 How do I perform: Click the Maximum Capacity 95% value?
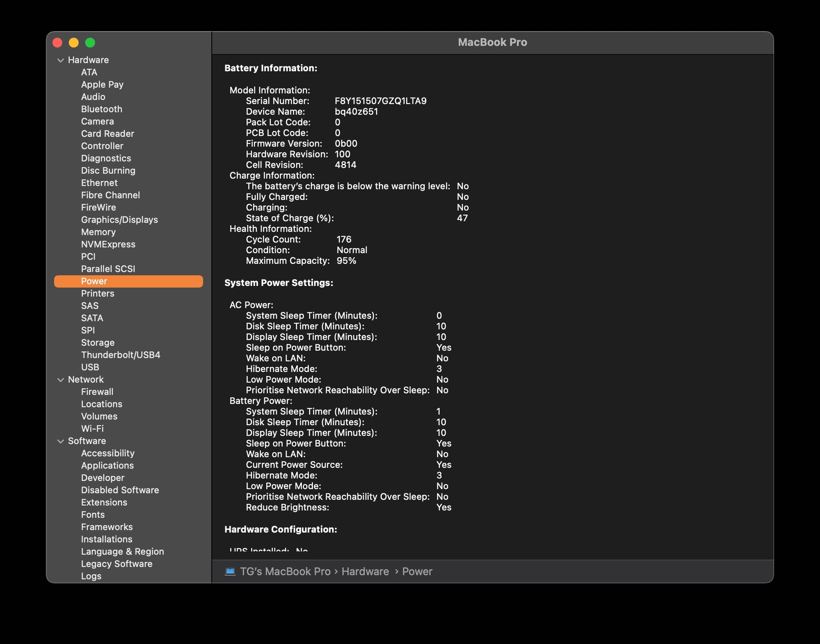(x=347, y=261)
